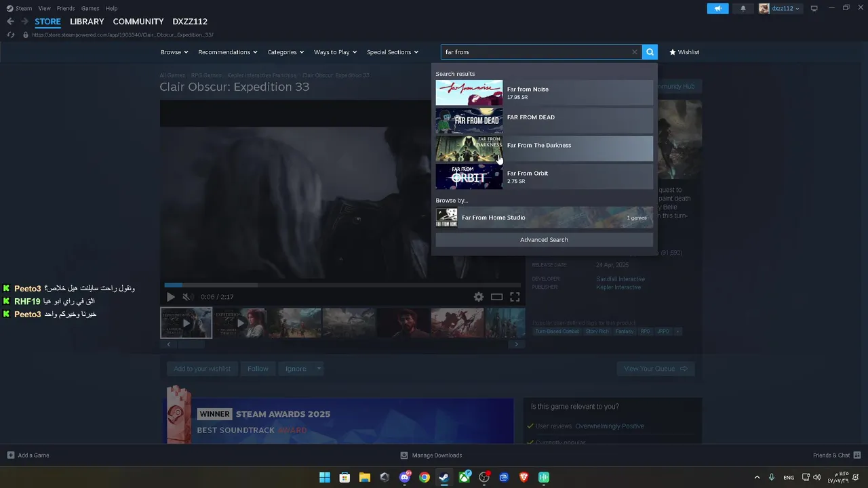Open Brave browser from taskbar
The height and width of the screenshot is (488, 868).
pyautogui.click(x=524, y=477)
